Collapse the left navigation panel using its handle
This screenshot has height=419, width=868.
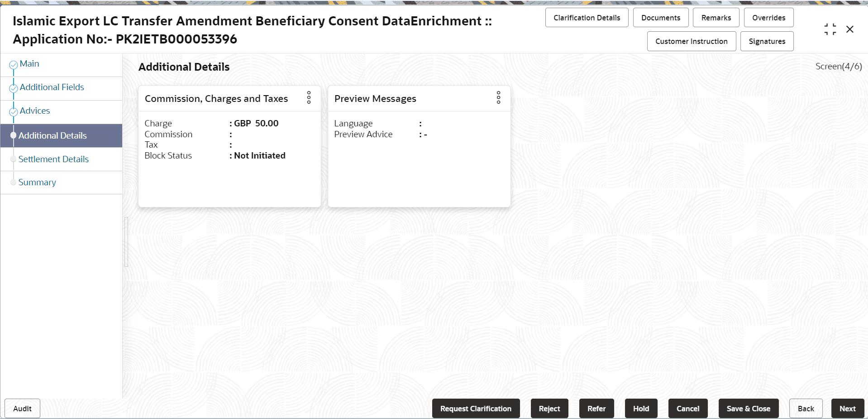coord(125,241)
